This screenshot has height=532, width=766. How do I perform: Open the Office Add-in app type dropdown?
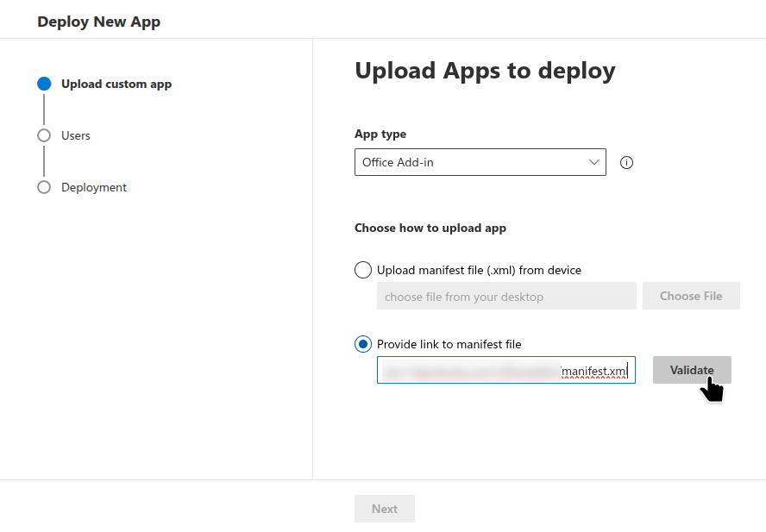(x=480, y=162)
